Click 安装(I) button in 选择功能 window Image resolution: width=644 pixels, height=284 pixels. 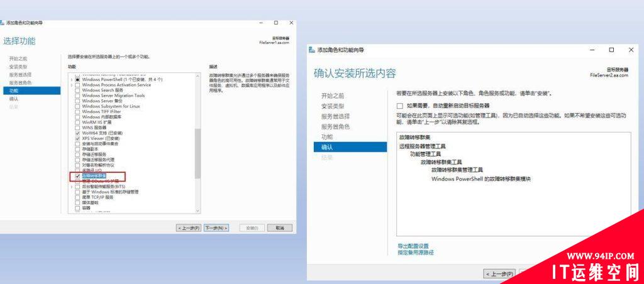tap(252, 227)
